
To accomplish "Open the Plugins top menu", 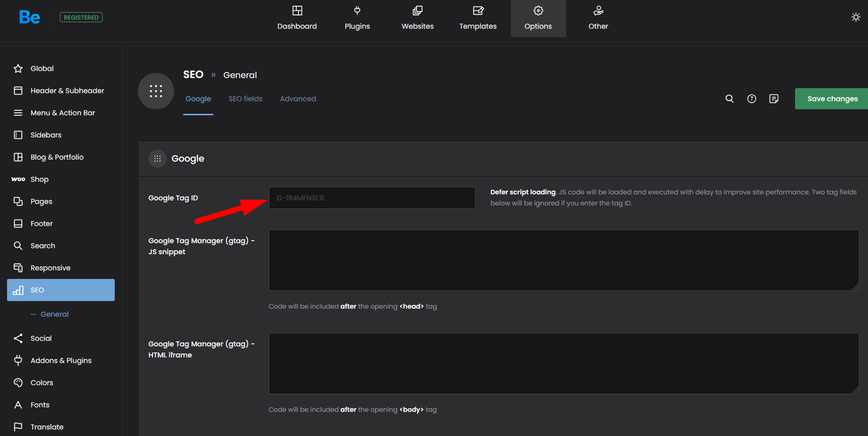I will pos(357,18).
